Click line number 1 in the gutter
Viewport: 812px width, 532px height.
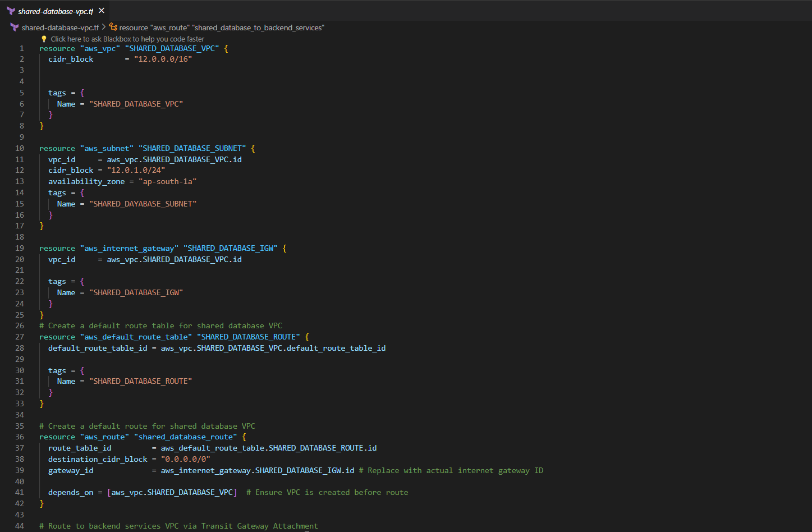(x=22, y=48)
